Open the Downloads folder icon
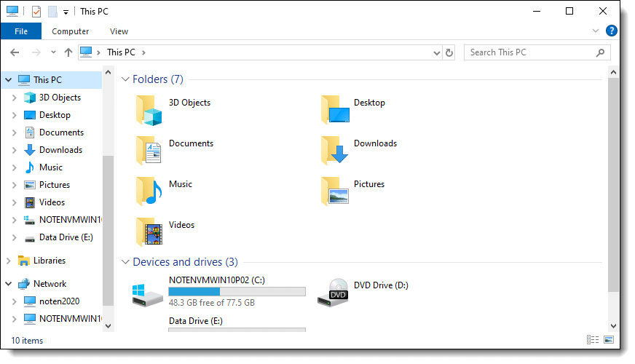The height and width of the screenshot is (364, 635). [x=334, y=150]
